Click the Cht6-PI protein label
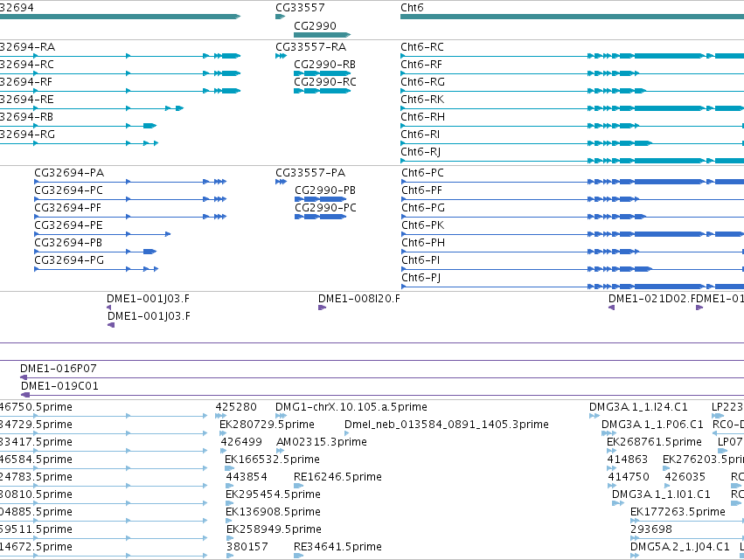 tap(421, 260)
